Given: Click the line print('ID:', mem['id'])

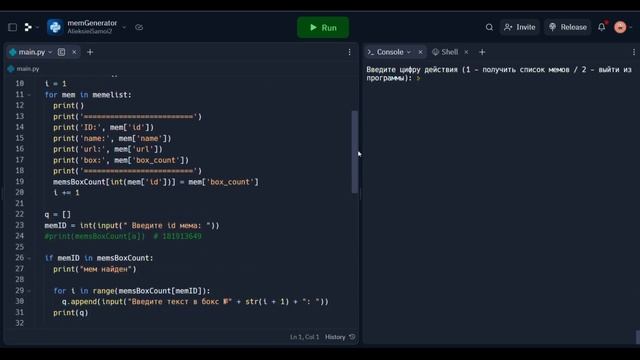Looking at the screenshot, I should click(x=104, y=127).
